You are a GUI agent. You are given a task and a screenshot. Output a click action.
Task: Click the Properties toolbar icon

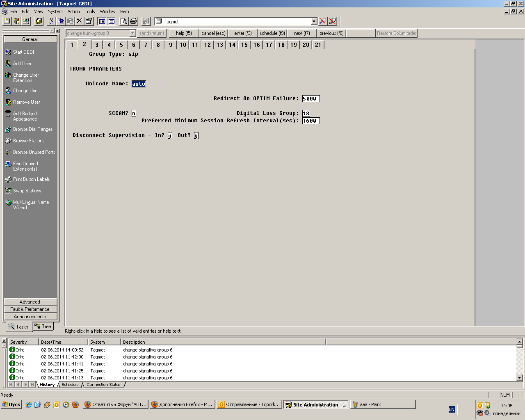click(x=89, y=21)
